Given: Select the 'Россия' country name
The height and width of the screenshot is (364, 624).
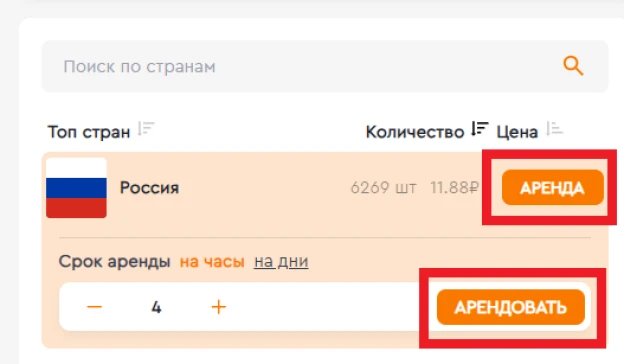Looking at the screenshot, I should tap(149, 187).
